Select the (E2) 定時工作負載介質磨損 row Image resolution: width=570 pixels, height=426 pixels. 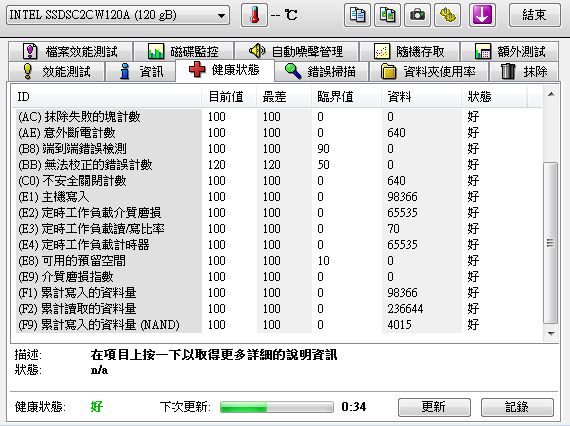point(278,213)
